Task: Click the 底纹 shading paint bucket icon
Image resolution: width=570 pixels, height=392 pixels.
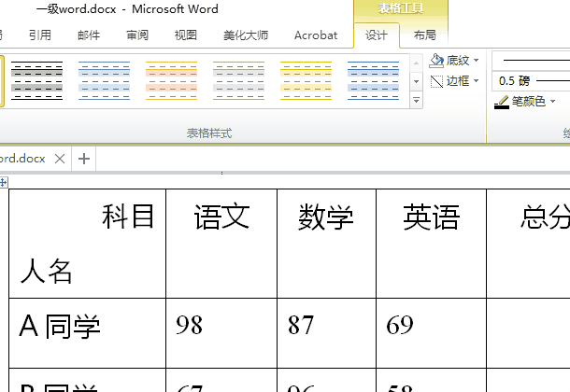Action: click(437, 61)
